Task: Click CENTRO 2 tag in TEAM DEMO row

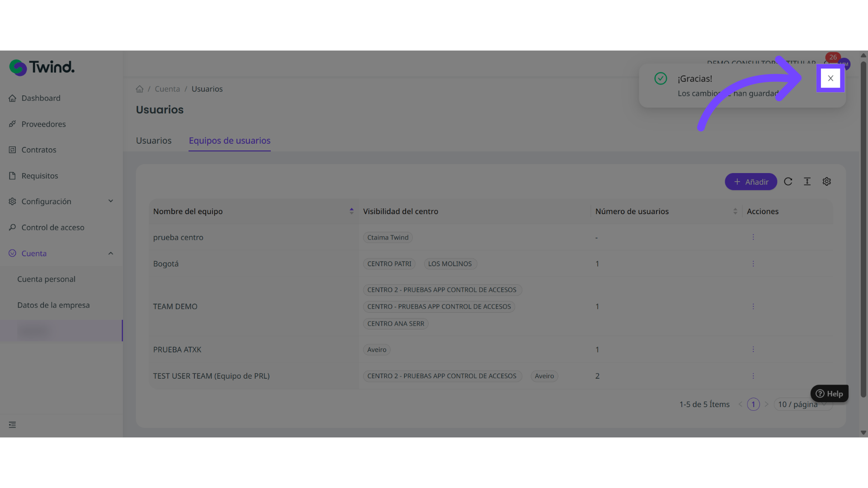Action: 442,290
